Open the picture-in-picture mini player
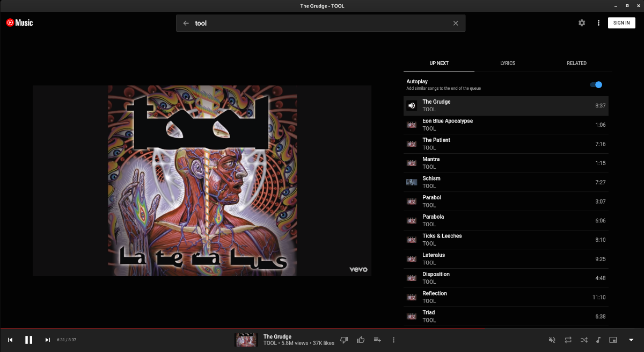The height and width of the screenshot is (352, 644). coord(613,340)
